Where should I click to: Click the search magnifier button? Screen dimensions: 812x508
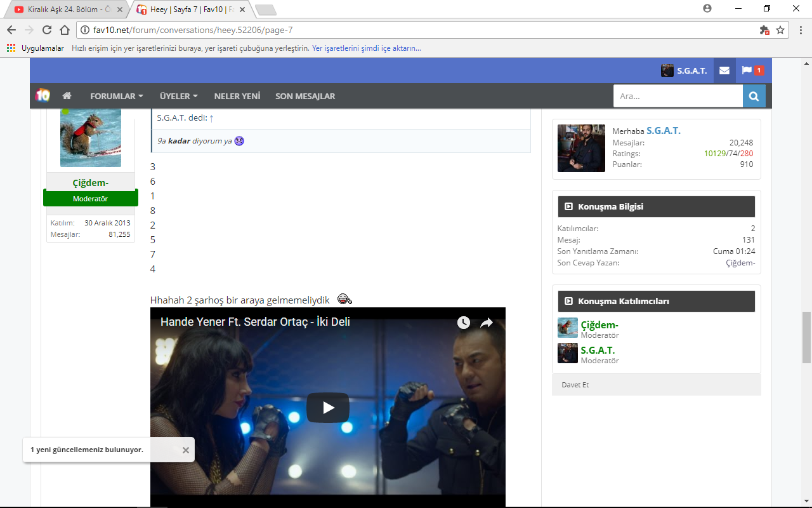click(754, 96)
